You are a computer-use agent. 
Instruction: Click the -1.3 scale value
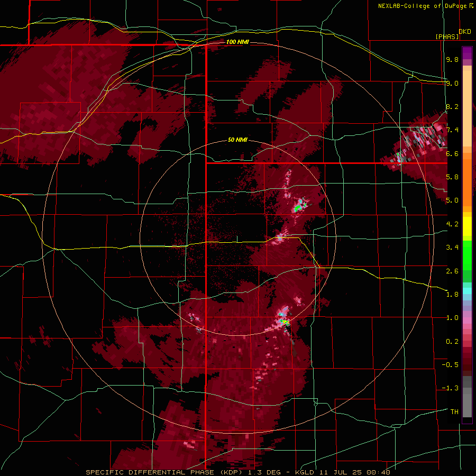450,388
